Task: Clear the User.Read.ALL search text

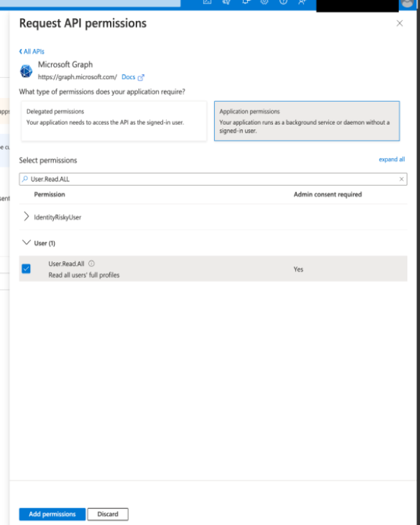Action: click(x=401, y=179)
